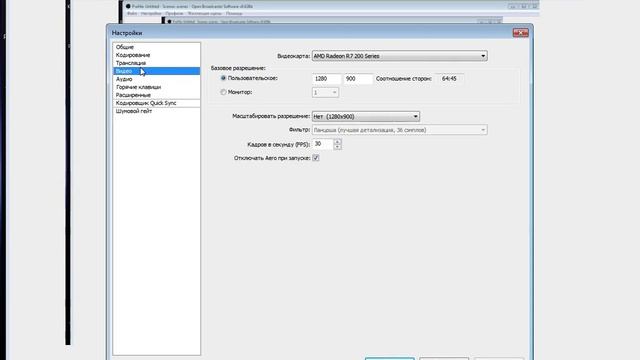Open the Коллекция сцен menu in OBS window
640x360 pixels.
(204, 13)
